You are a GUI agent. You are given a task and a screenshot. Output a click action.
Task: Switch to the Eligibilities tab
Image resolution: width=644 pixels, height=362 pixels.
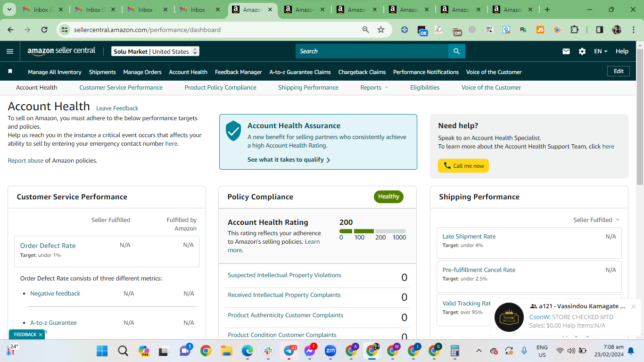[x=425, y=88]
